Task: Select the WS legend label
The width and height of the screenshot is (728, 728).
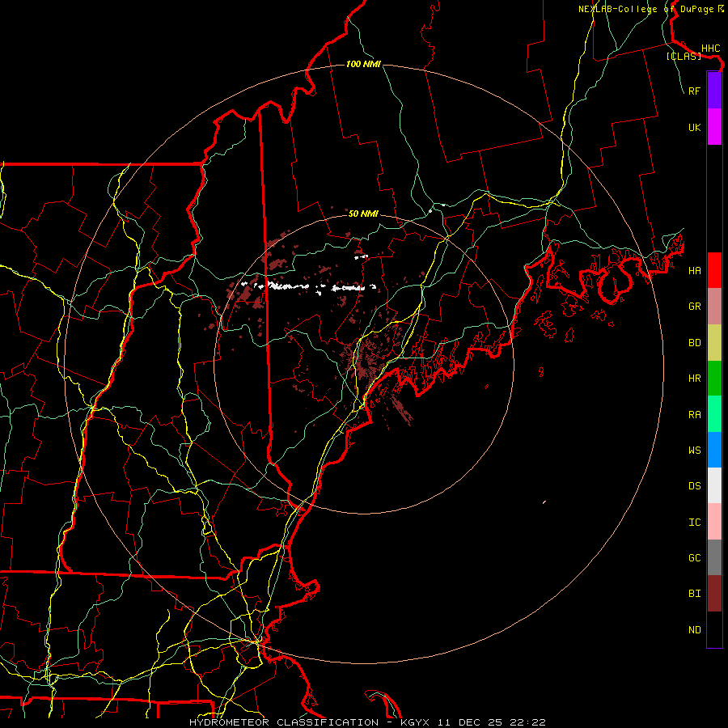Action: tap(694, 451)
